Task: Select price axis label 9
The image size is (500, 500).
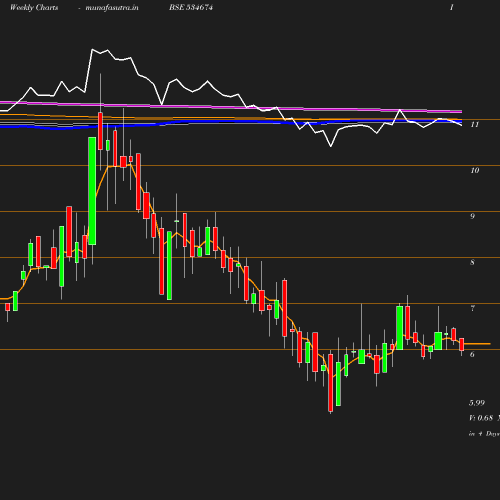Action: coord(472,216)
